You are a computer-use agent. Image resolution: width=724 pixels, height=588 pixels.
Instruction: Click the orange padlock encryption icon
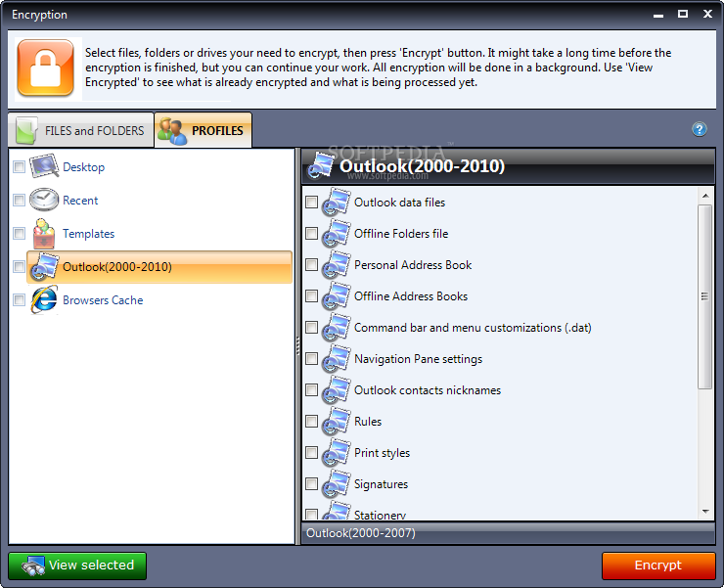(x=46, y=68)
